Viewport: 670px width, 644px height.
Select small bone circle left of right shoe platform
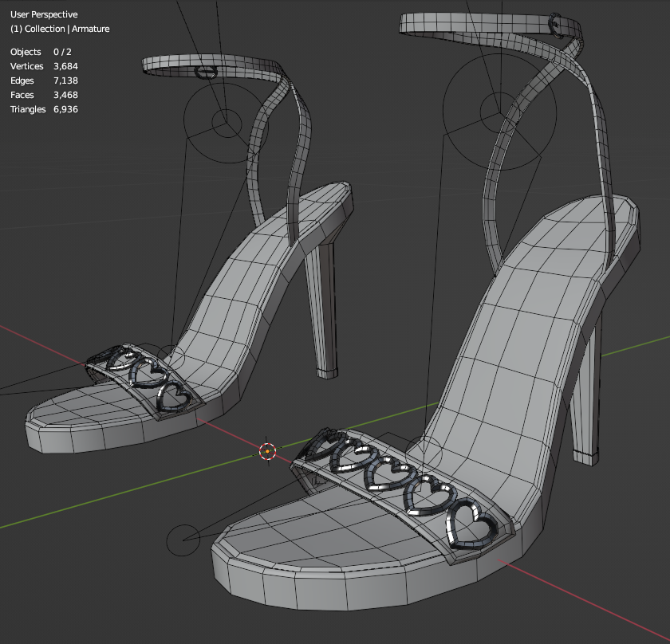pos(183,540)
